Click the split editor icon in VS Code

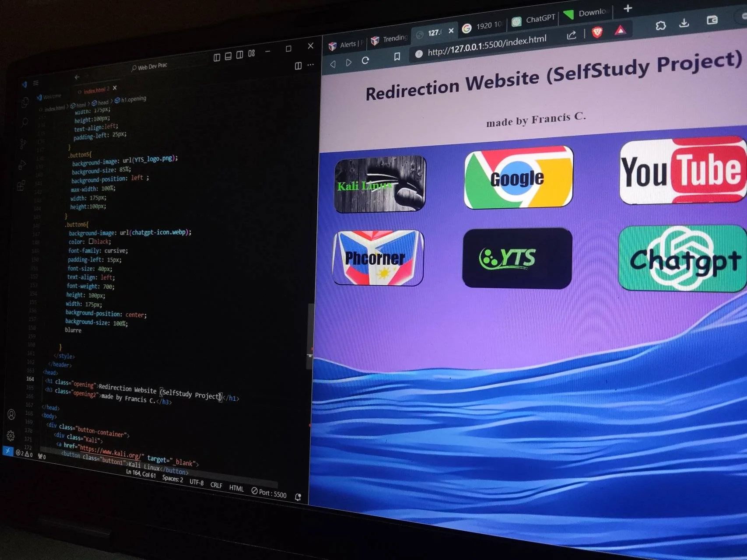298,66
